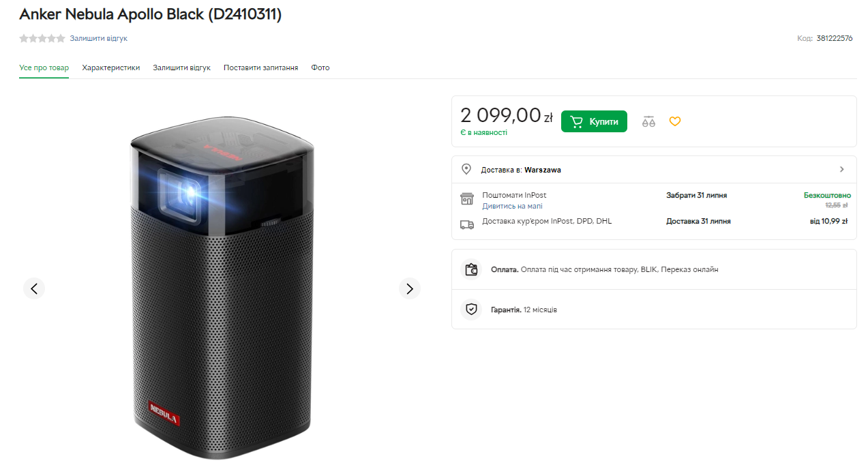Open the Поставити запитання tab

pos(260,67)
